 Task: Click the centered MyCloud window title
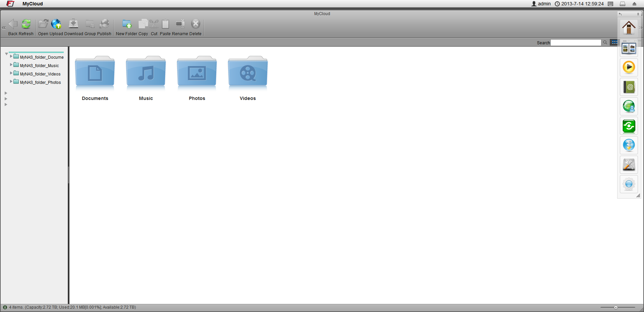click(x=322, y=14)
